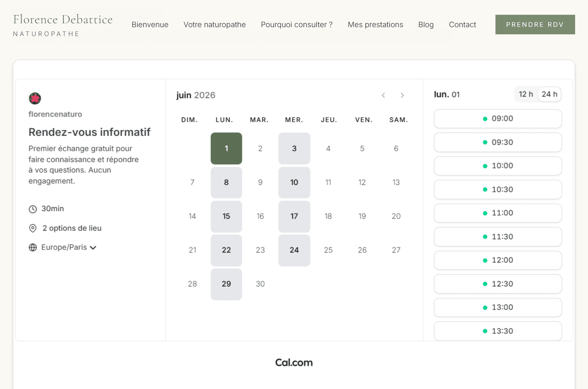Click the florencenaturo username text

tap(55, 114)
